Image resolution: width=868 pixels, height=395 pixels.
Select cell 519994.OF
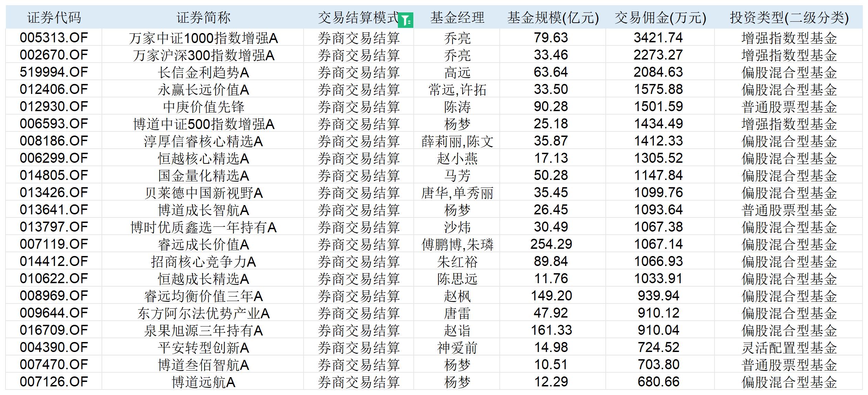54,72
